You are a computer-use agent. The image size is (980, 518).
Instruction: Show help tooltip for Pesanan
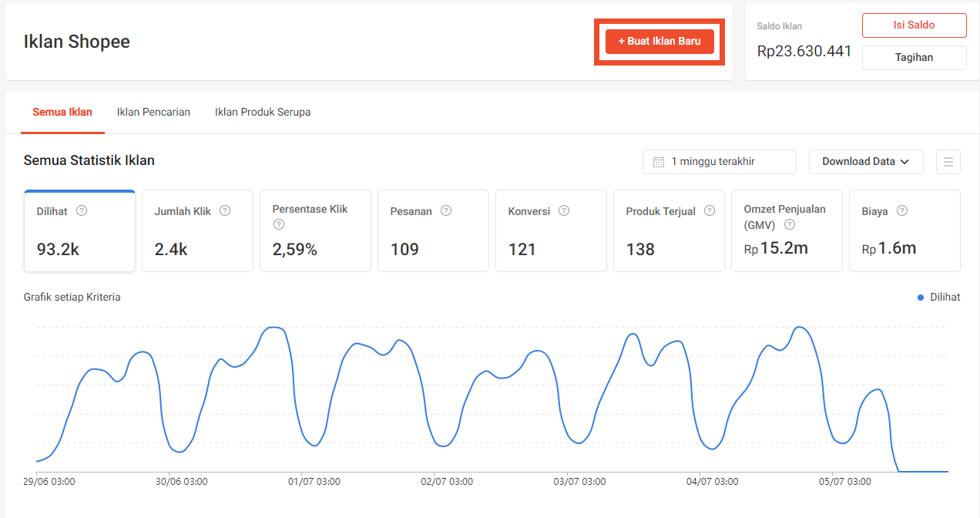(446, 210)
